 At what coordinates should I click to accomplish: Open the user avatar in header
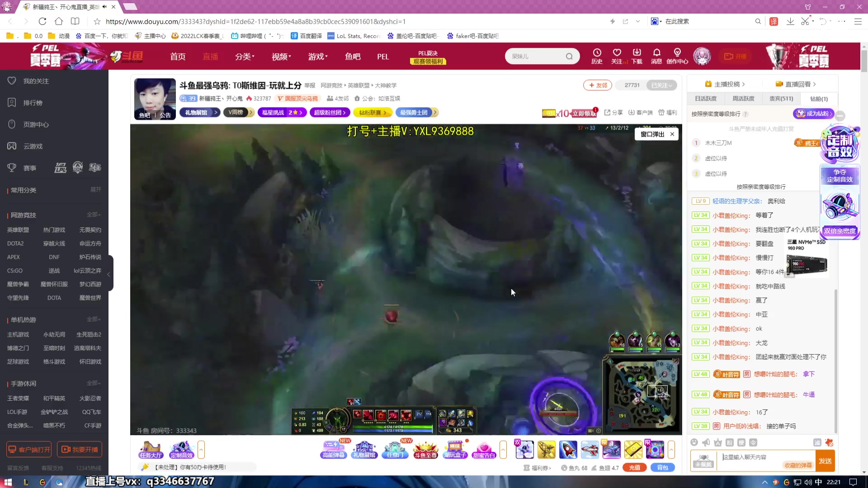coord(702,56)
